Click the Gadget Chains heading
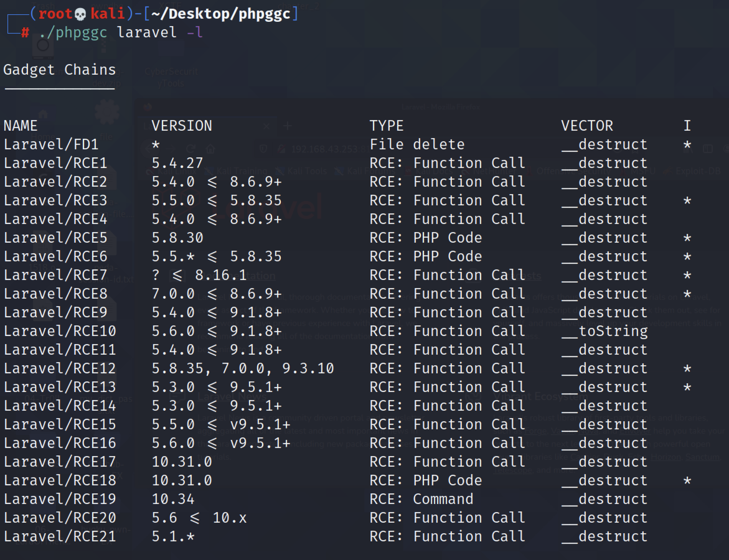This screenshot has height=560, width=729. click(x=59, y=70)
